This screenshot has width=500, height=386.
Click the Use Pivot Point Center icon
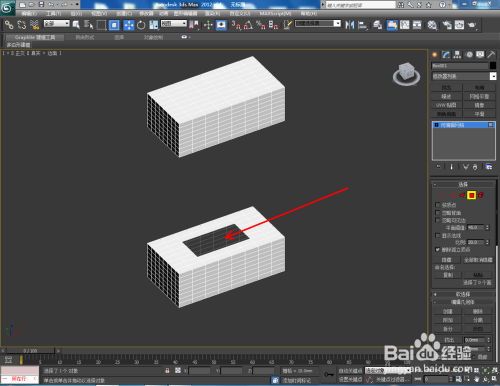(194, 25)
